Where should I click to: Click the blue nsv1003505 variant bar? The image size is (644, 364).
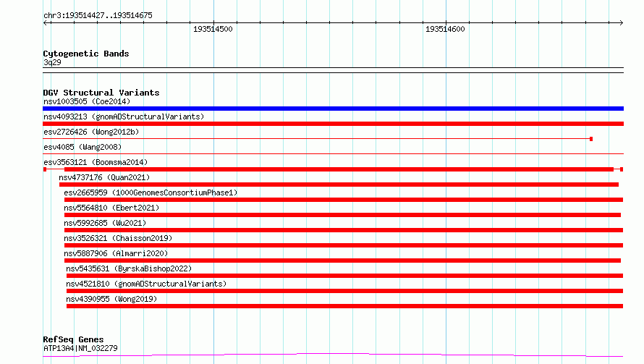coord(333,109)
